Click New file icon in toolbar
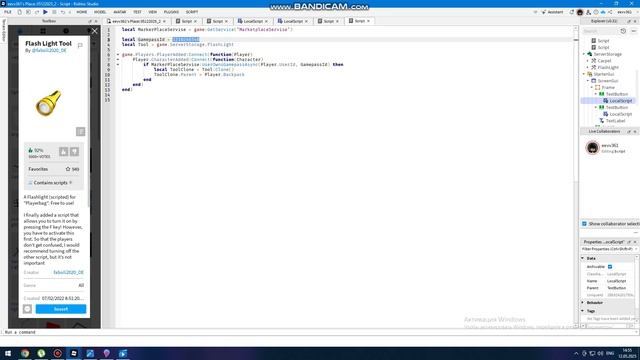 19,12
